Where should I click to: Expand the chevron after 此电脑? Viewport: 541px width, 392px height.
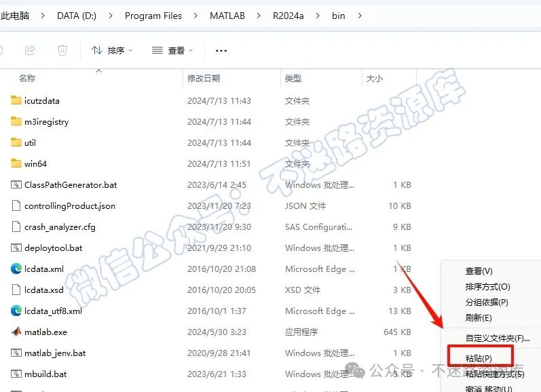[43, 16]
